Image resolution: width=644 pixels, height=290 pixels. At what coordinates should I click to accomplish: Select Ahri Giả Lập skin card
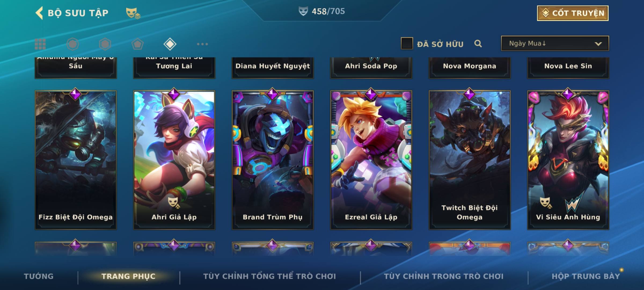click(x=174, y=160)
